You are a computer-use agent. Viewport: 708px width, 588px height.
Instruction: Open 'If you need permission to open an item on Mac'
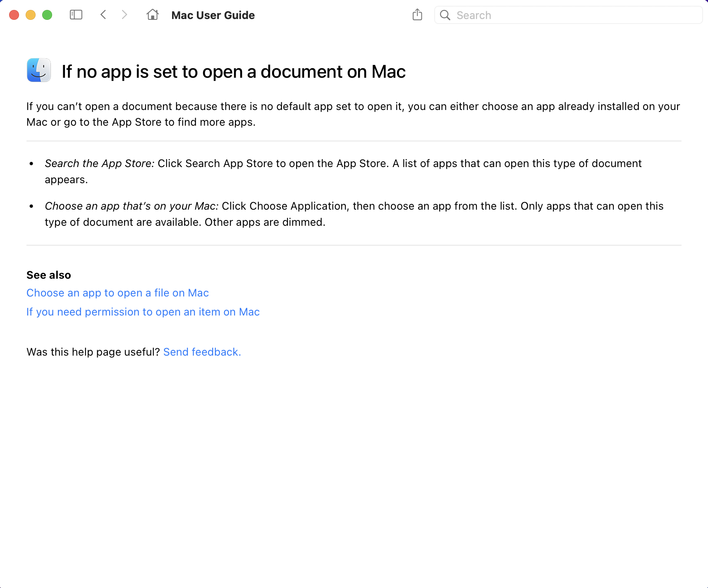point(143,312)
